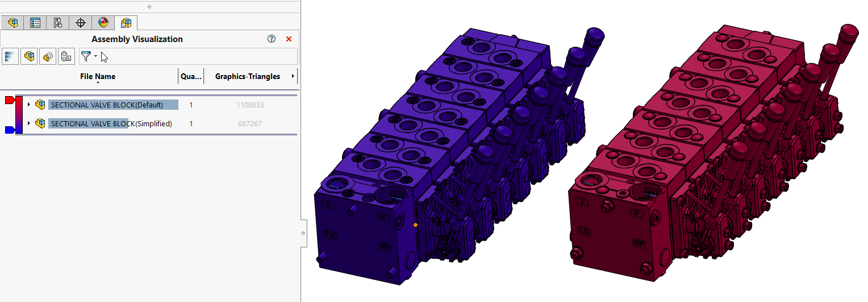
Task: Click the assembly icon of the Default configuration
Action: (x=40, y=105)
